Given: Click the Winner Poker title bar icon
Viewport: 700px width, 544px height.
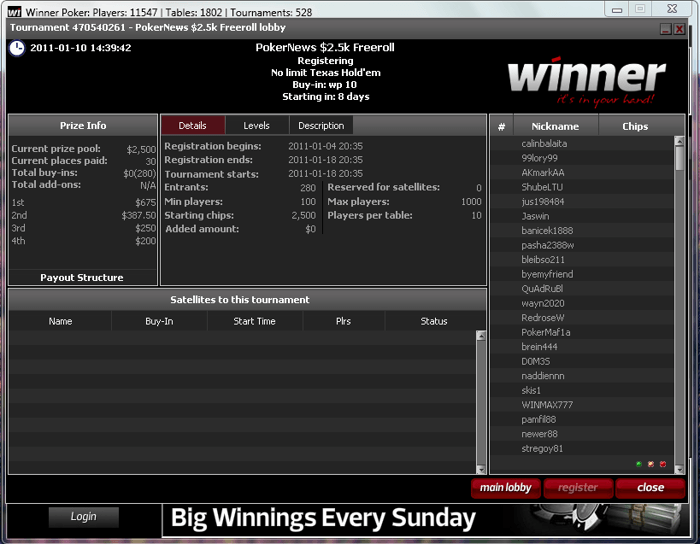Looking at the screenshot, I should [14, 12].
